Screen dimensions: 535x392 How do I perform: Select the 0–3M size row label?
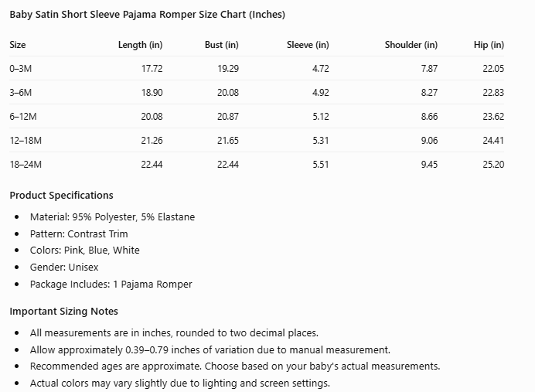21,69
